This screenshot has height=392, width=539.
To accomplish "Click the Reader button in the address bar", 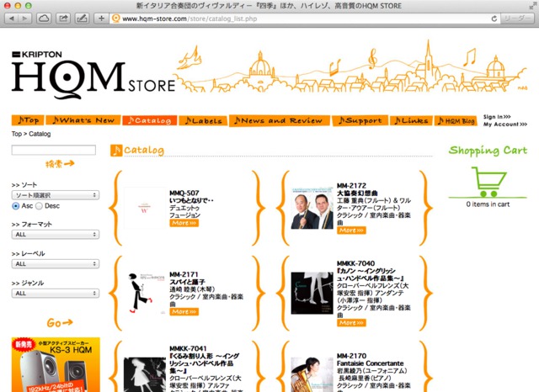I will [517, 19].
